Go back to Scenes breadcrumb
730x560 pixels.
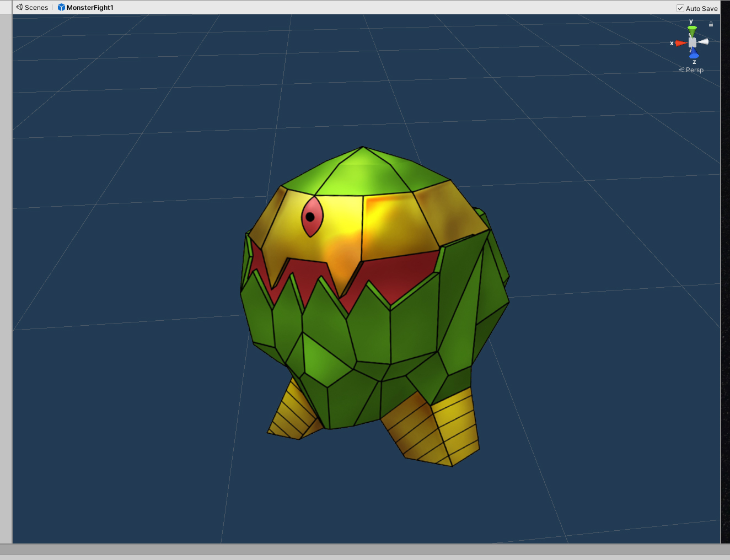(x=36, y=8)
